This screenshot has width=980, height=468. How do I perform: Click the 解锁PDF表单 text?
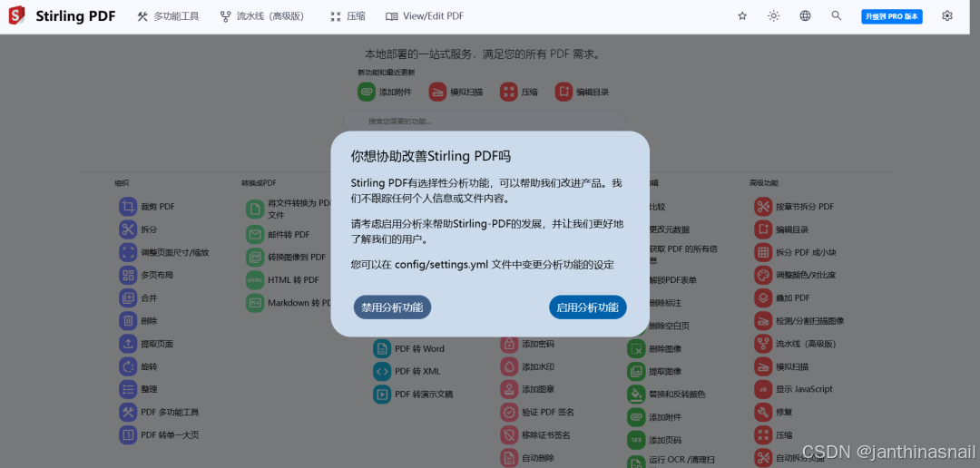(x=673, y=280)
